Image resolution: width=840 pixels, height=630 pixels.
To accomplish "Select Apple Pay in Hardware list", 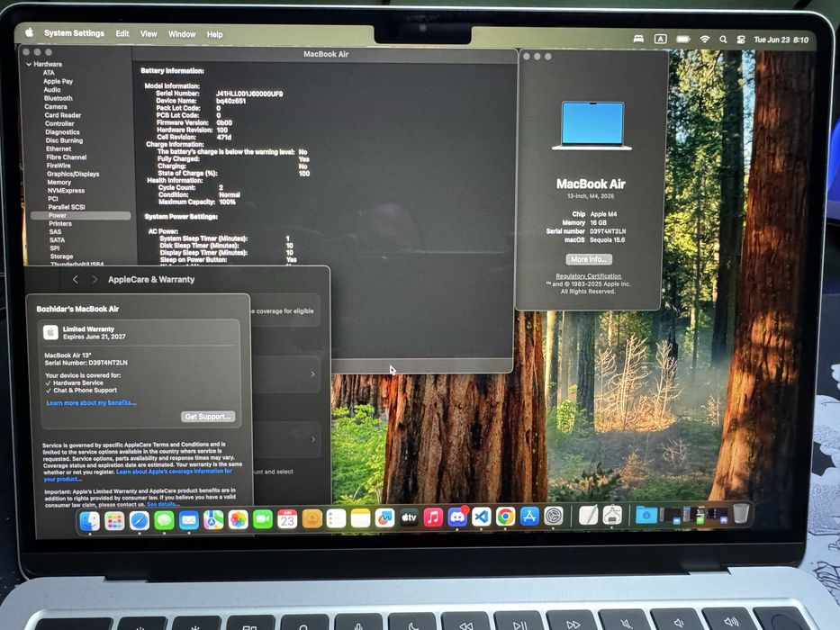I will pos(58,81).
